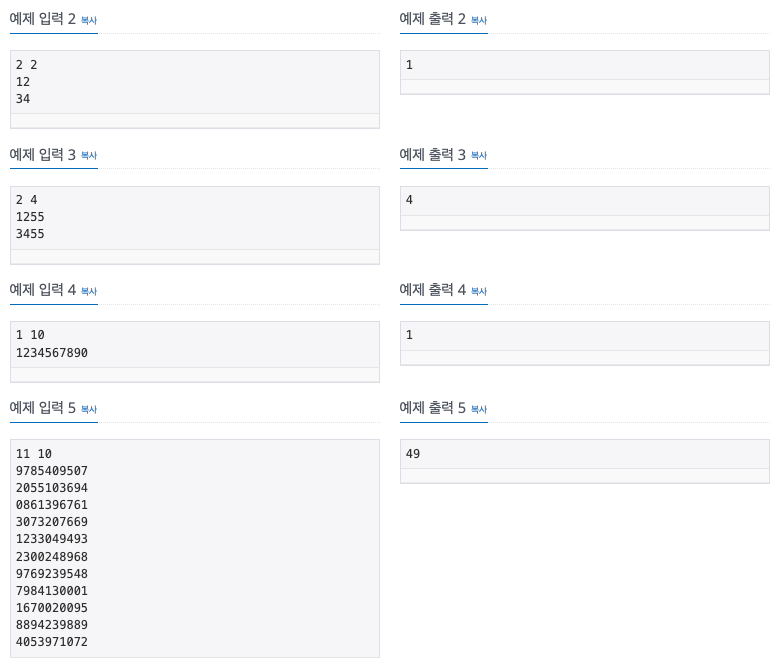Click the line '8894239889' in input 5
This screenshot has width=779, height=658.
(x=52, y=625)
